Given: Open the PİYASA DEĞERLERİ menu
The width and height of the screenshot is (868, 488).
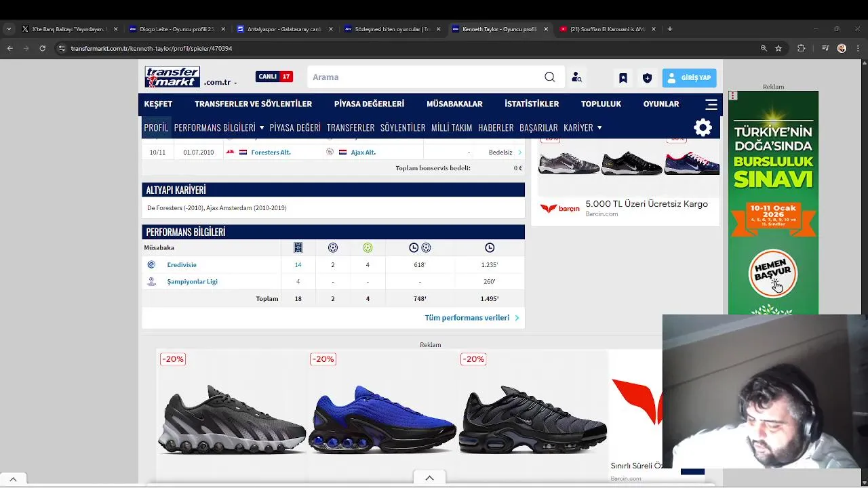Looking at the screenshot, I should click(369, 104).
